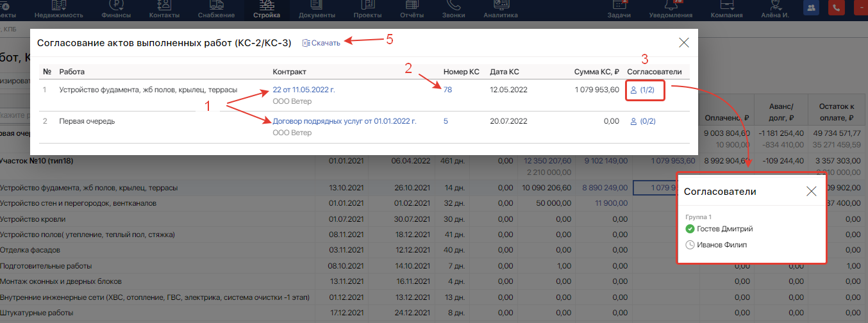Open KS number 78
This screenshot has height=323, width=868.
[447, 90]
